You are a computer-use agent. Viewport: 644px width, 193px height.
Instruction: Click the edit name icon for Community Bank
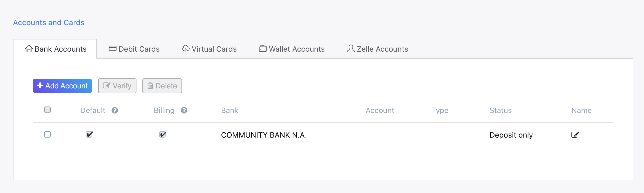pos(575,135)
